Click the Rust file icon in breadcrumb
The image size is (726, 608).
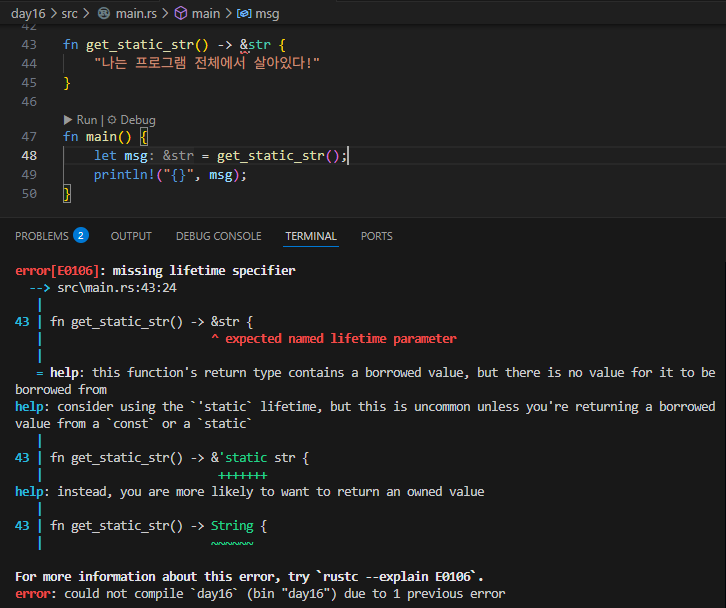point(104,13)
